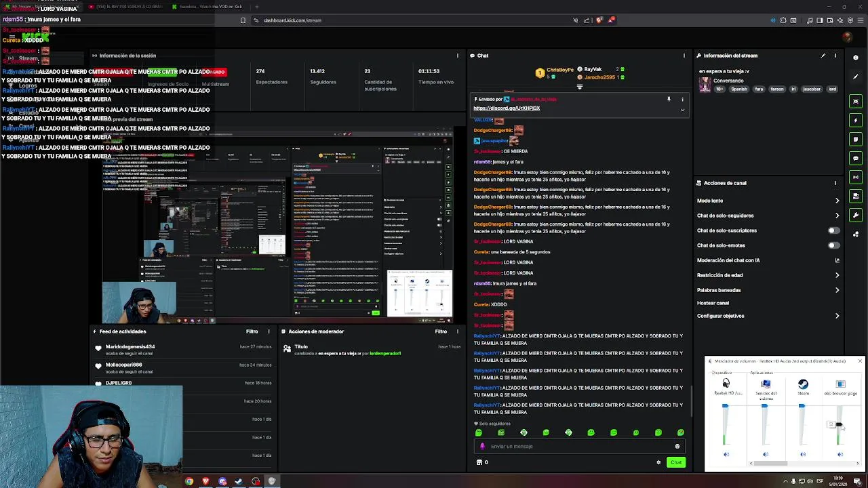Viewport: 868px width, 488px height.
Task: Click the info icon in the right sidebar
Action: pyautogui.click(x=856, y=58)
